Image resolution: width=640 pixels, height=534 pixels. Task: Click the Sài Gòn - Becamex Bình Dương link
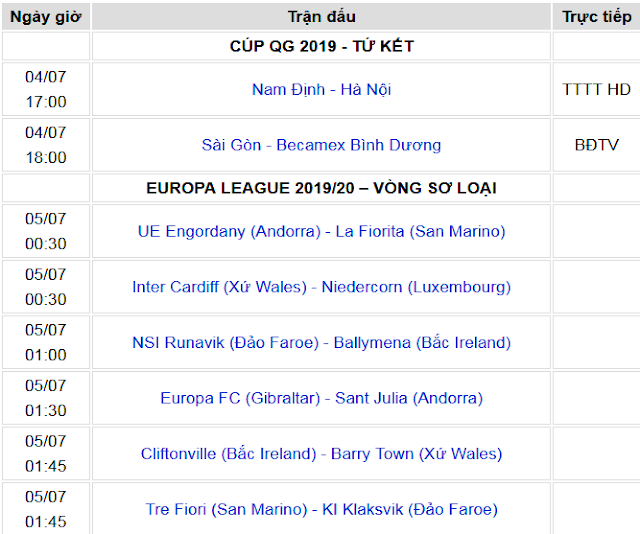pos(321,145)
